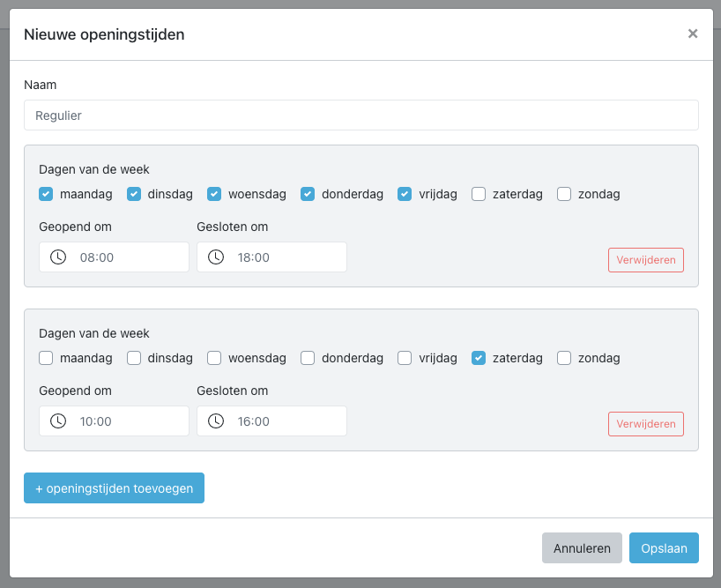Close the Nieuwe openingstijden dialog
This screenshot has height=588, width=721.
point(693,33)
